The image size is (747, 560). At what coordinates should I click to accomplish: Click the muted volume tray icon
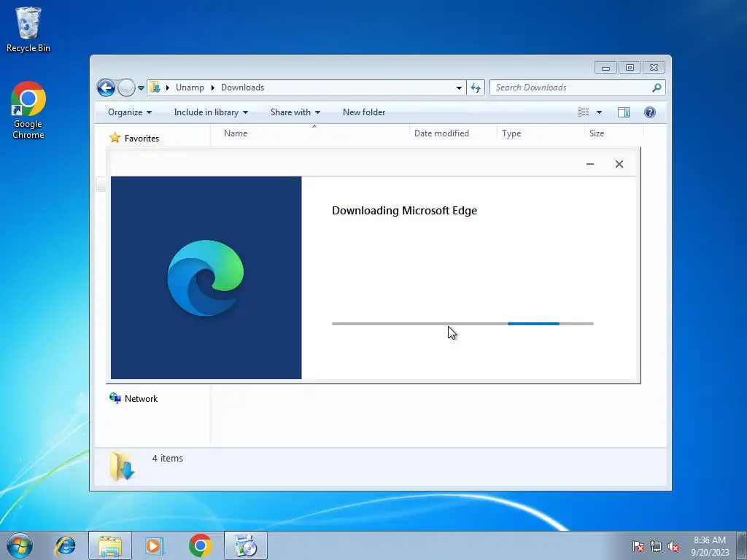[x=673, y=546]
